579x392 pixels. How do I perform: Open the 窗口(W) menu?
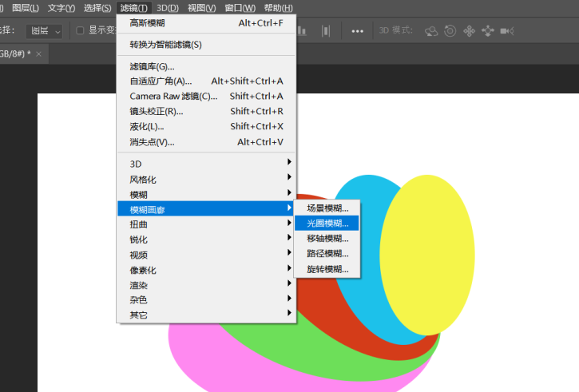pos(240,8)
